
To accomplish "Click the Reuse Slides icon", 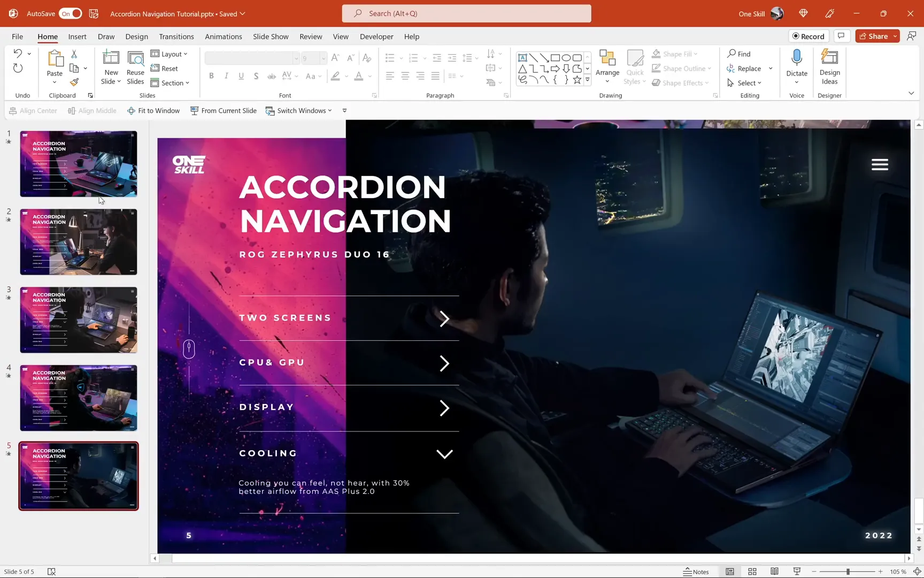I will (x=135, y=58).
